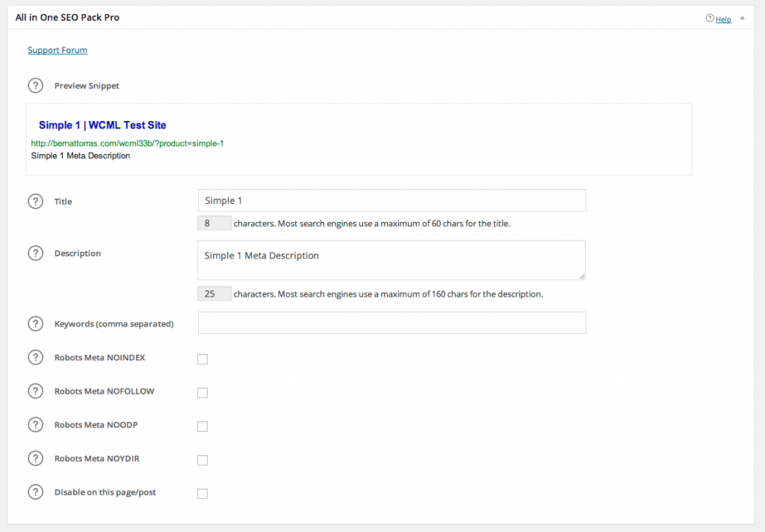Open the Robots Meta NOFOLLOW help
This screenshot has height=532, width=765.
point(35,391)
